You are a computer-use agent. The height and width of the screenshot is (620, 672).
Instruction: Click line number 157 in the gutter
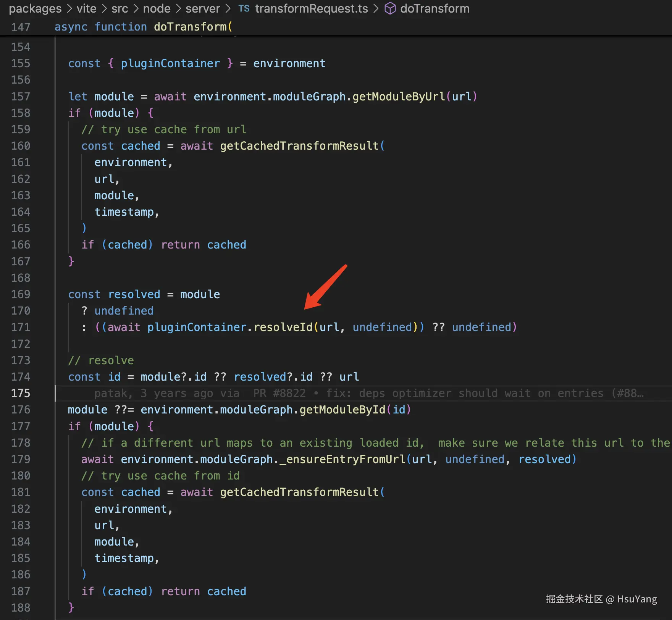(x=21, y=97)
